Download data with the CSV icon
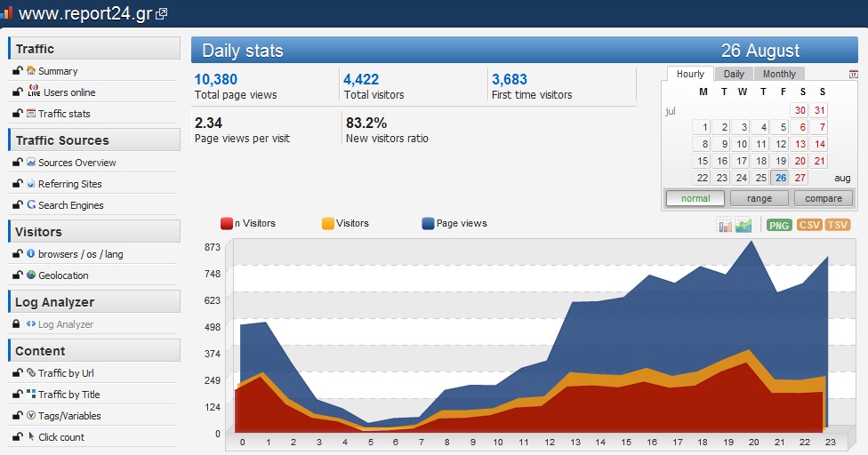 tap(808, 225)
